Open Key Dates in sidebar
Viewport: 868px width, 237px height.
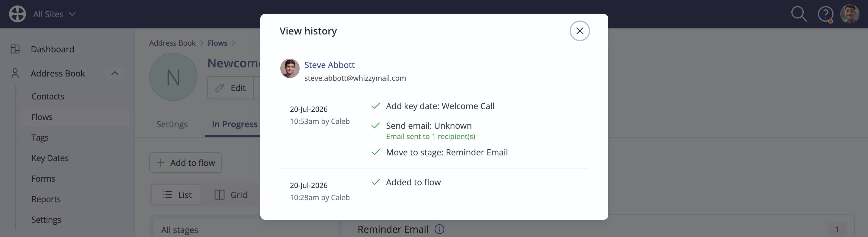(x=50, y=158)
